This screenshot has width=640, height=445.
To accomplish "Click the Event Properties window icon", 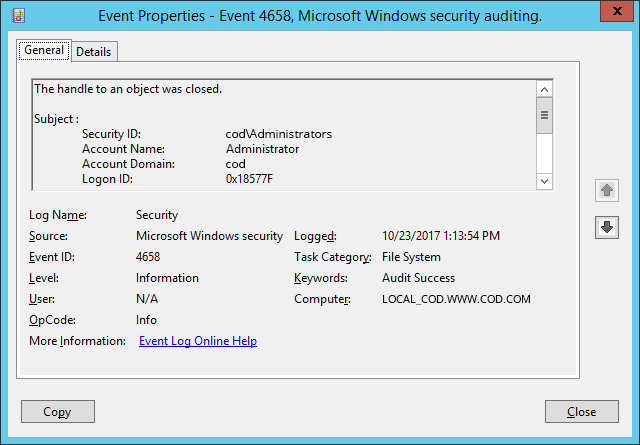I will [x=18, y=16].
